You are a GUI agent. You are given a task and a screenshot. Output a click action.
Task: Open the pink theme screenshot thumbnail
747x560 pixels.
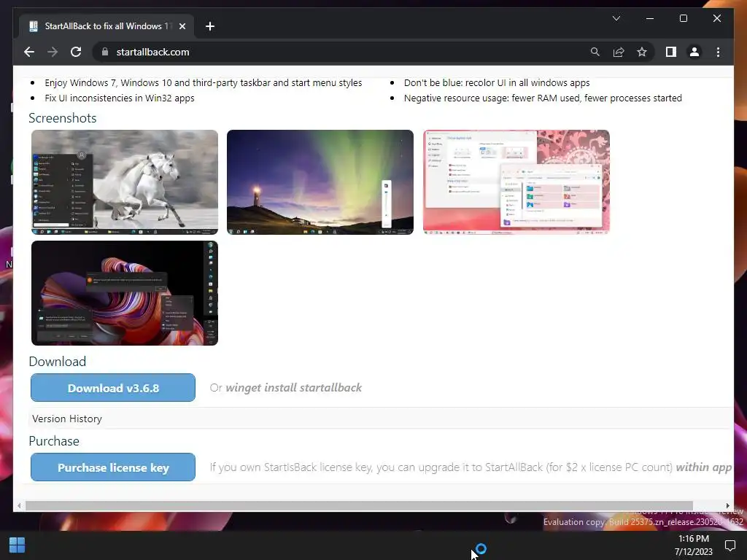[516, 182]
